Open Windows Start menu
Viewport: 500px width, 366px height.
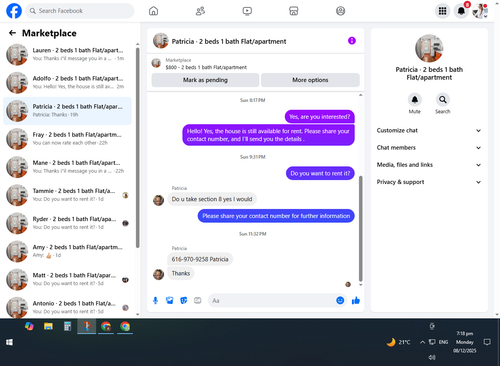pos(9,342)
